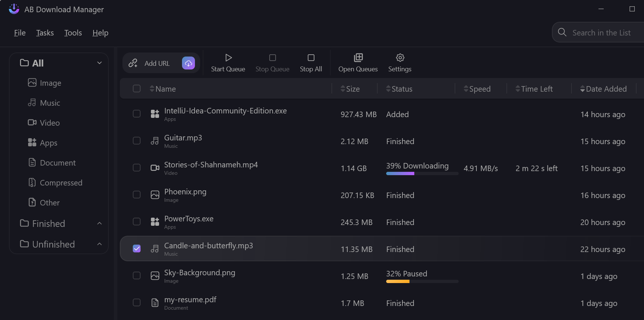Open the Tasks menu

(45, 33)
